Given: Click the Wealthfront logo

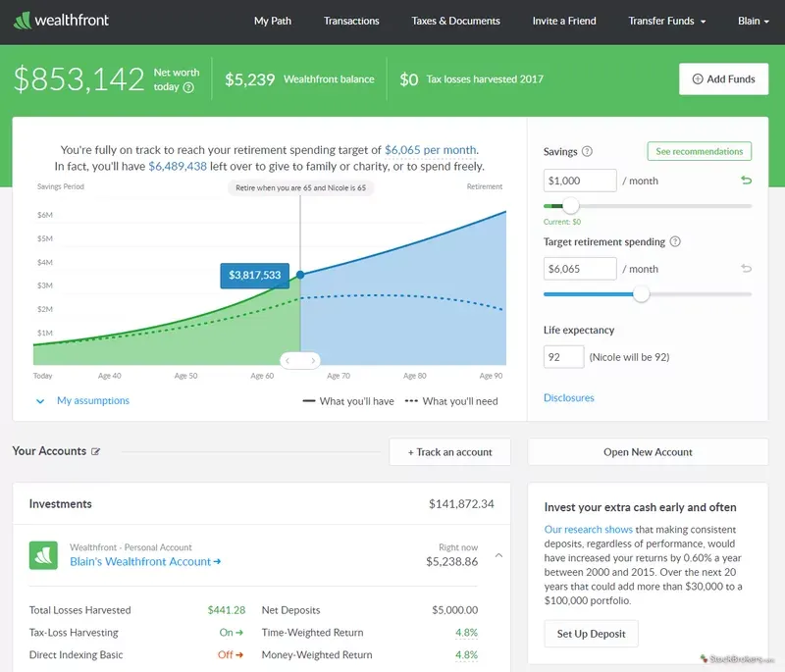Looking at the screenshot, I should pyautogui.click(x=61, y=21).
